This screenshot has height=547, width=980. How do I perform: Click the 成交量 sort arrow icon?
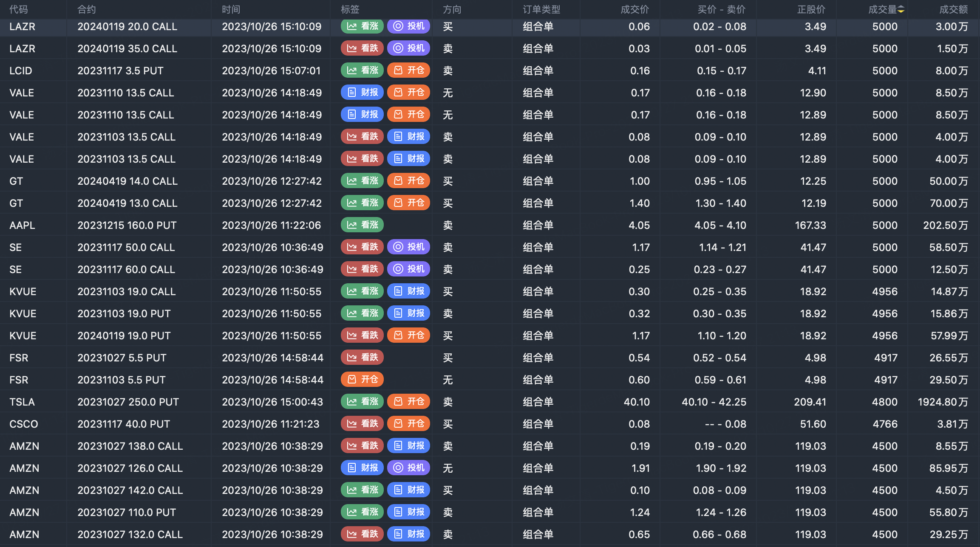(x=901, y=9)
